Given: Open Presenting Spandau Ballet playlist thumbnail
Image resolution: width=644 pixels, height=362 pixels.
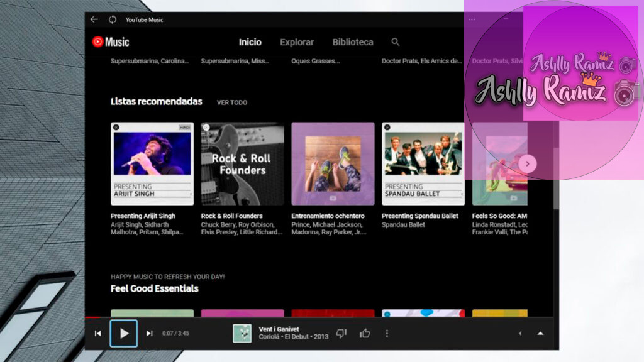Looking at the screenshot, I should [x=423, y=163].
